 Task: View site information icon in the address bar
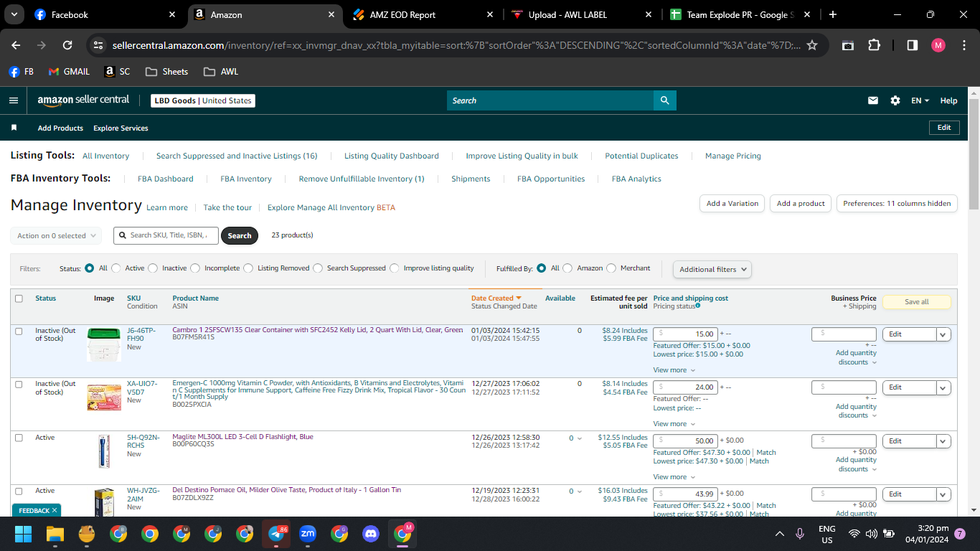coord(99,45)
